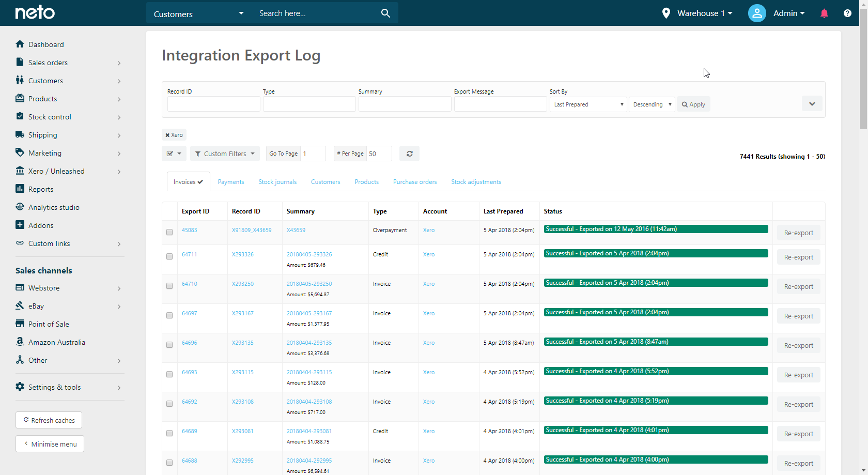This screenshot has width=868, height=475.
Task: Open the bulk select checkbox dropdown
Action: (x=174, y=154)
